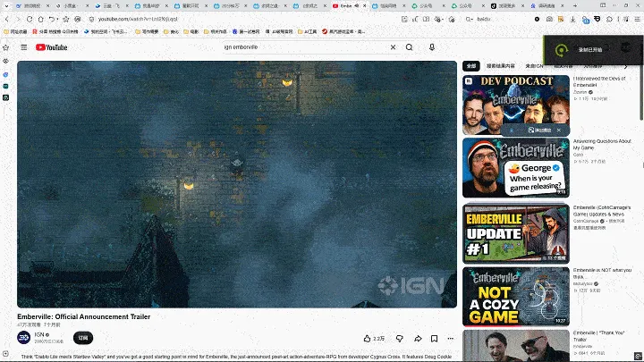The height and width of the screenshot is (362, 644).
Task: Close the popup overlay on podcast thumbnail
Action: click(x=558, y=130)
